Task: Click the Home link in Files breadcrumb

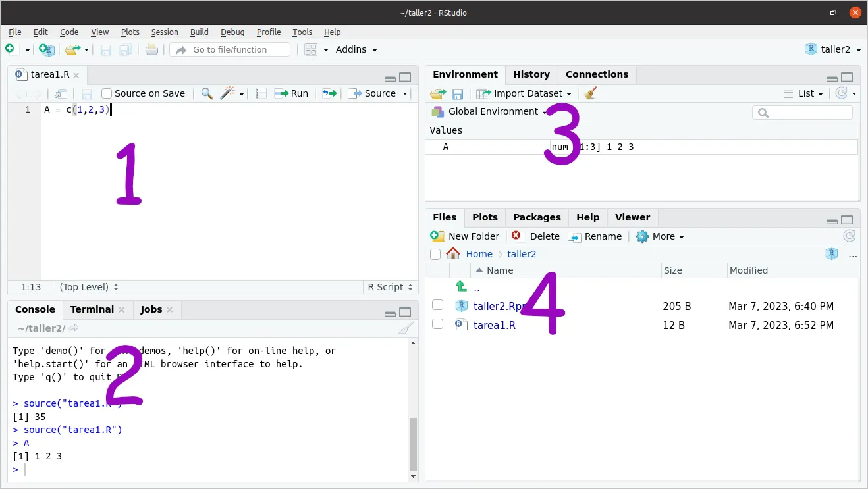Action: (x=479, y=254)
